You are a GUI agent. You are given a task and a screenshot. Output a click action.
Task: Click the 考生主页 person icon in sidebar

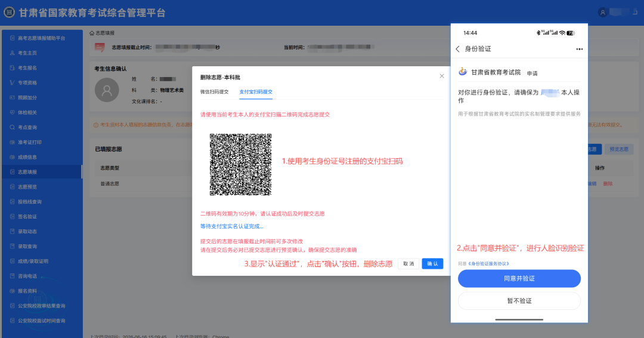point(13,53)
